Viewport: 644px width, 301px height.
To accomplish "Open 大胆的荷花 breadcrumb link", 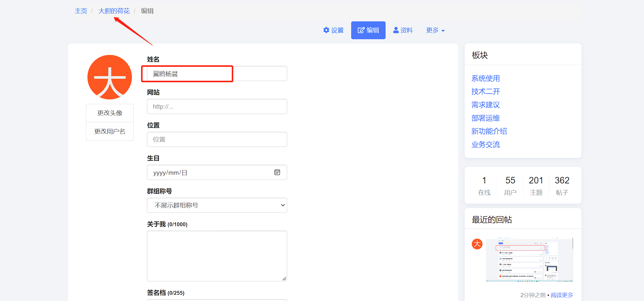I will pyautogui.click(x=114, y=11).
